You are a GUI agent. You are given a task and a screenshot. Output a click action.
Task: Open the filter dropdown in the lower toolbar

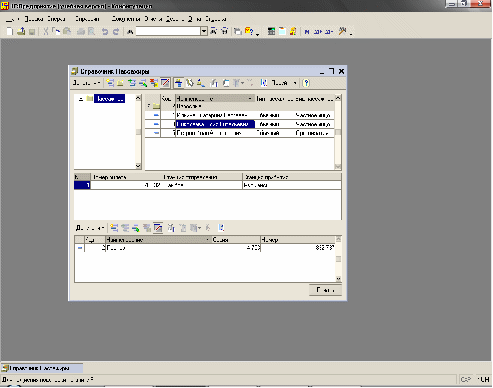click(x=195, y=228)
